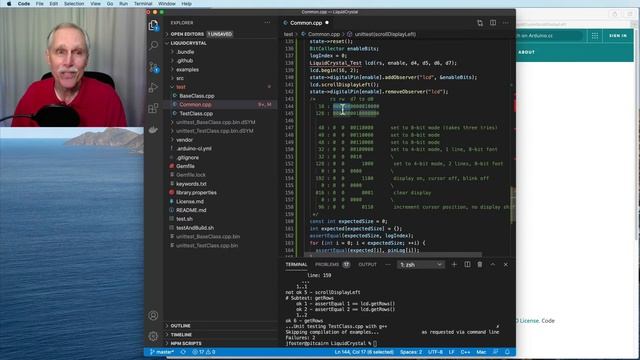Open Explorer more actions ellipsis
Image resolution: width=640 pixels, height=360 pixels.
click(267, 22)
